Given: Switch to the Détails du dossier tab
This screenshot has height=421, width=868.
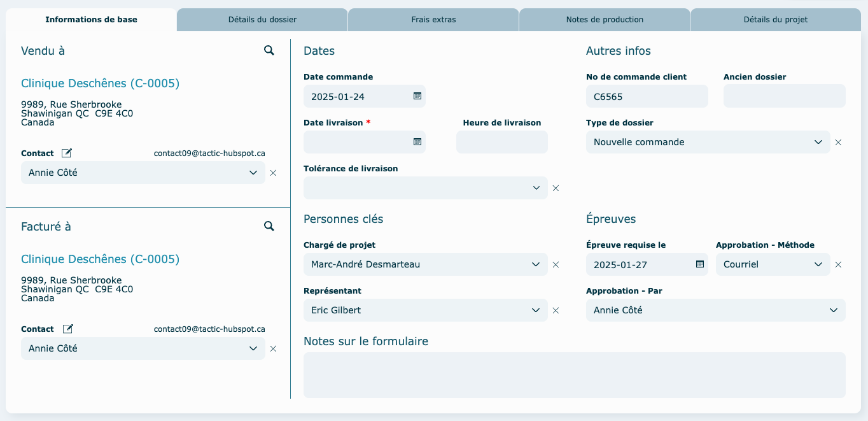Looking at the screenshot, I should (262, 20).
